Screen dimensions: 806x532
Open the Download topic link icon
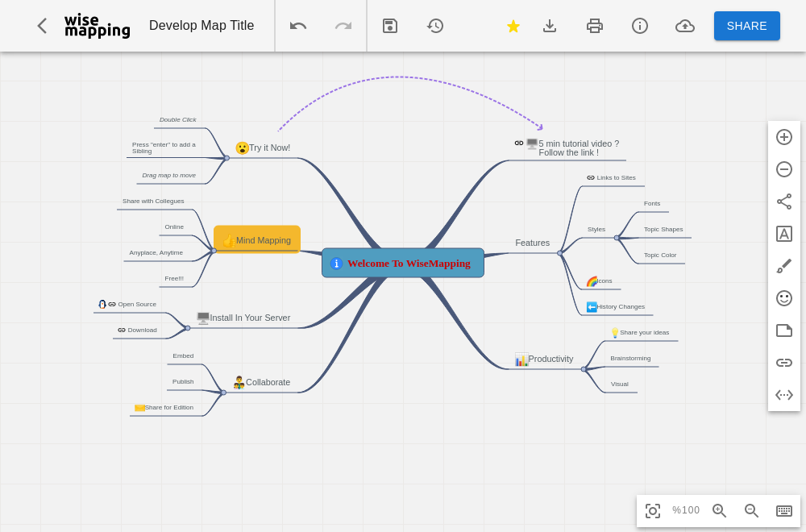[122, 330]
